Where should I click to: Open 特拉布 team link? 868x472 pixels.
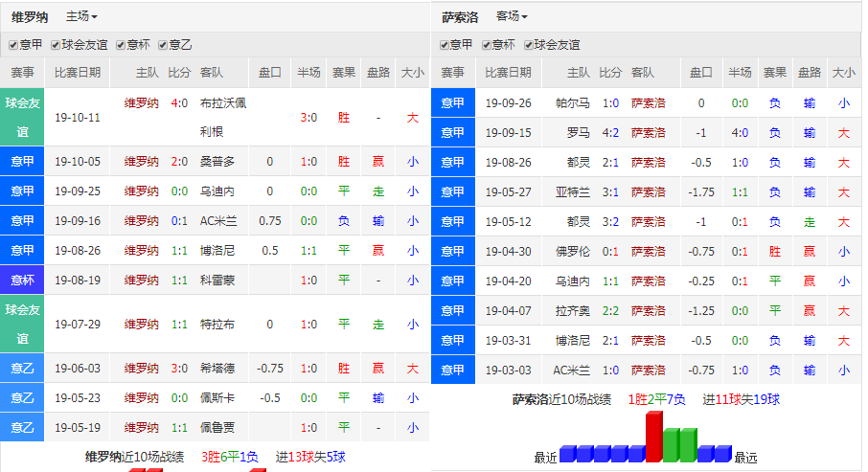tap(217, 325)
